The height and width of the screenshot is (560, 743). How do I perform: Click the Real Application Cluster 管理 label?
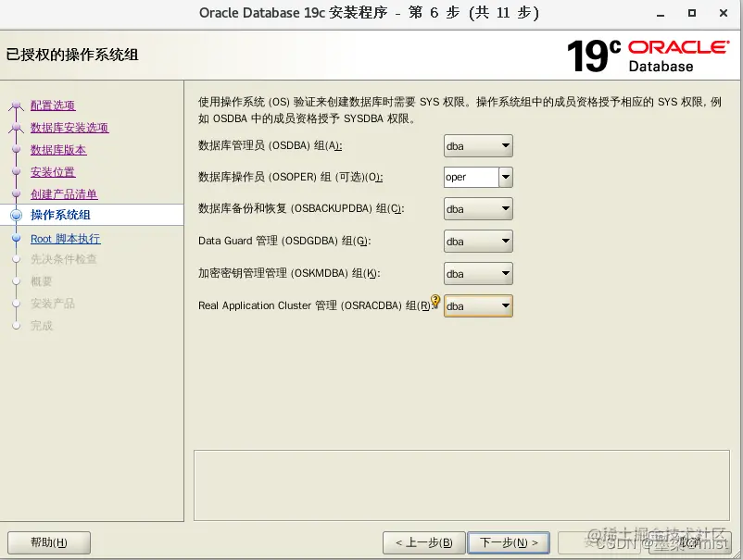tap(315, 305)
